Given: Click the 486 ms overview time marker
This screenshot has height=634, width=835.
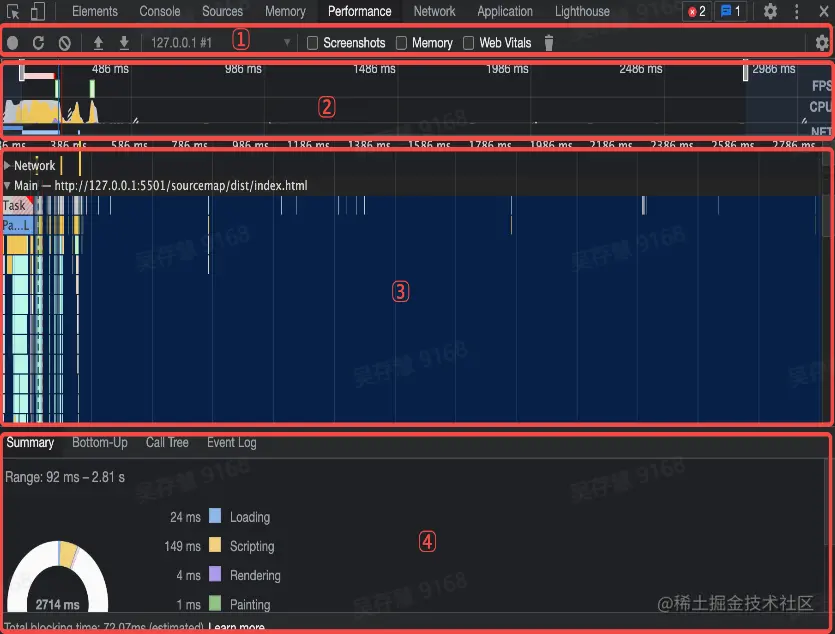Looking at the screenshot, I should [110, 69].
